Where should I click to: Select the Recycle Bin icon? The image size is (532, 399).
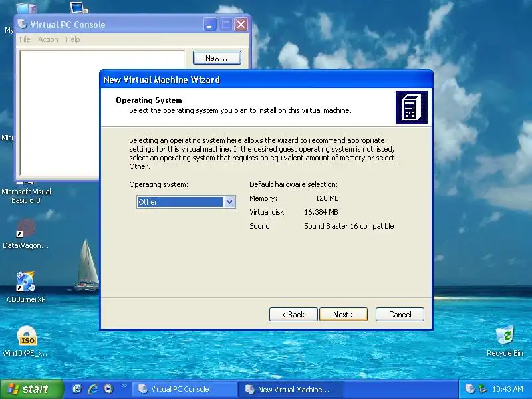505,340
